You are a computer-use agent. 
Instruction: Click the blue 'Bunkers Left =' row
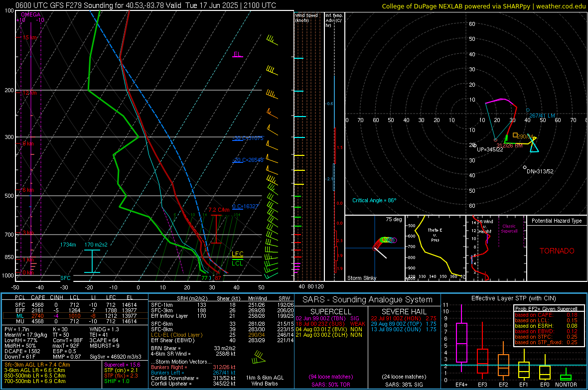tap(193, 373)
